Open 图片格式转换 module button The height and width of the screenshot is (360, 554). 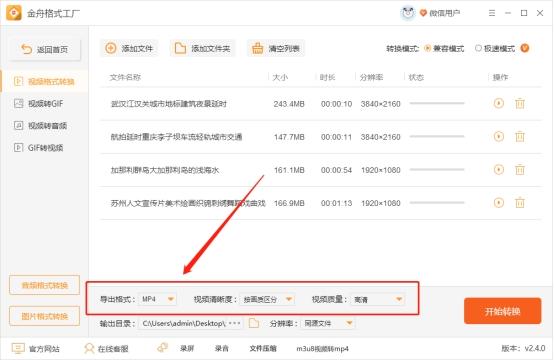pos(45,316)
